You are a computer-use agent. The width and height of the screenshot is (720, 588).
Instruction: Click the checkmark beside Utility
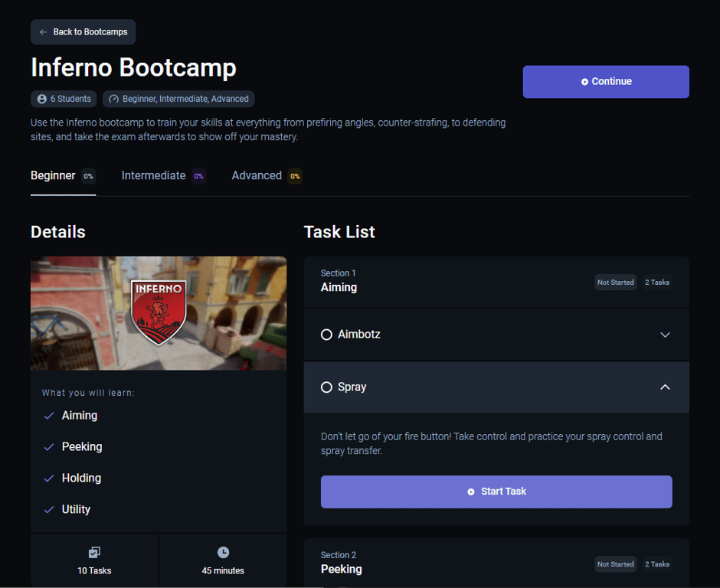point(49,509)
